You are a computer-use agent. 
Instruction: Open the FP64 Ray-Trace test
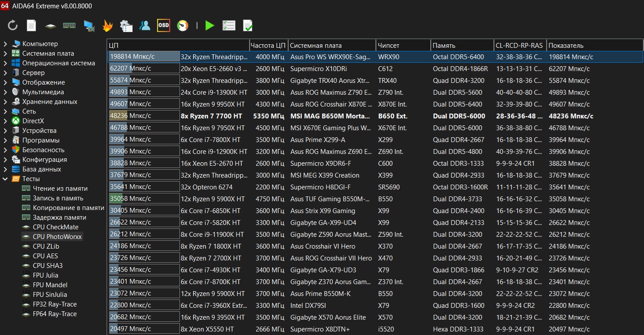tap(55, 314)
